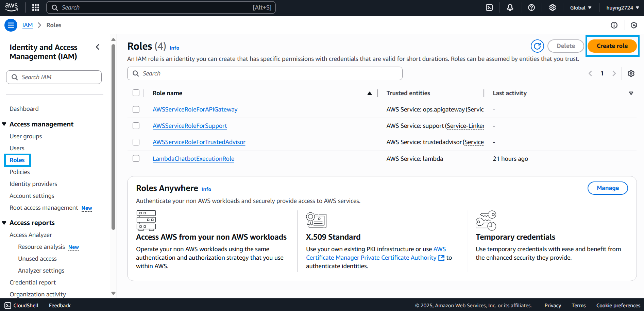Open the CloudShell icon in top bar

[489, 7]
